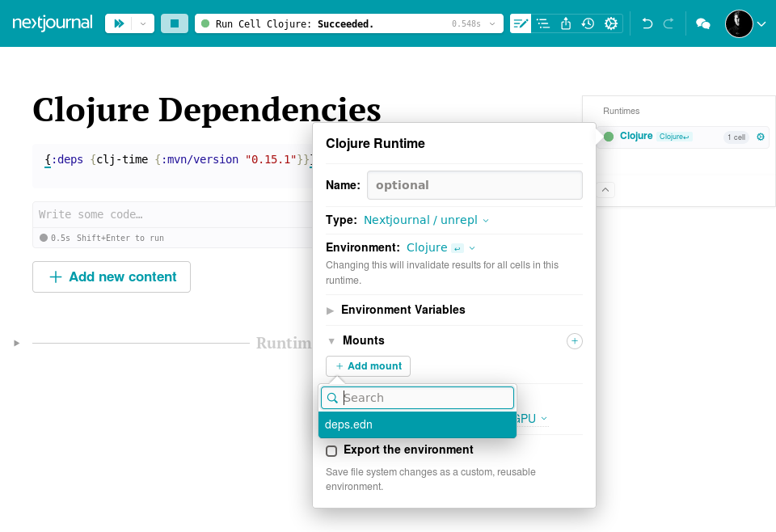Run all cells with fast-forward button
This screenshot has height=532, width=776.
click(119, 23)
